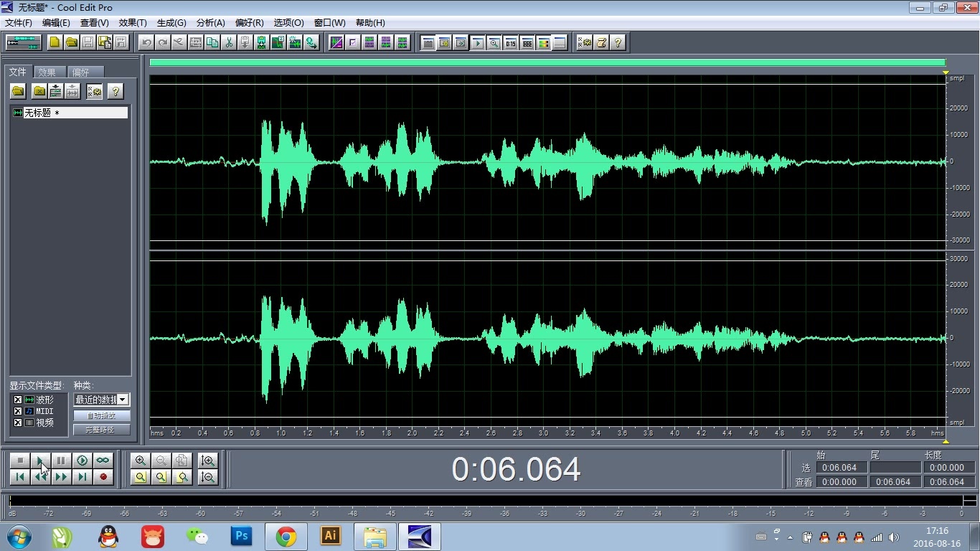
Task: Switch to the 文件 tab
Action: click(18, 72)
